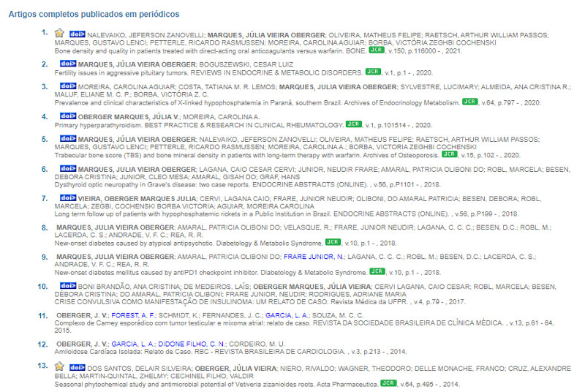Click JCR badge for Archives of Osteoporosis
This screenshot has width=585, height=392.
(450, 154)
